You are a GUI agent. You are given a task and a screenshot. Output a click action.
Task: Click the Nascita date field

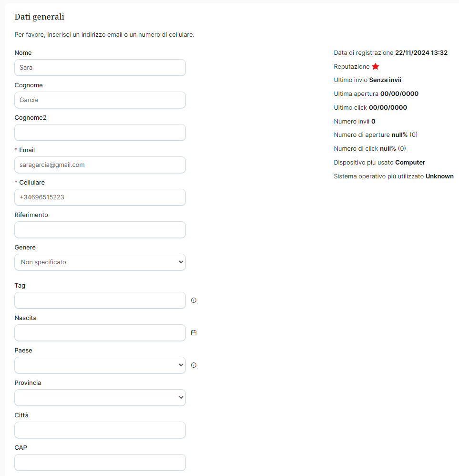(x=100, y=333)
